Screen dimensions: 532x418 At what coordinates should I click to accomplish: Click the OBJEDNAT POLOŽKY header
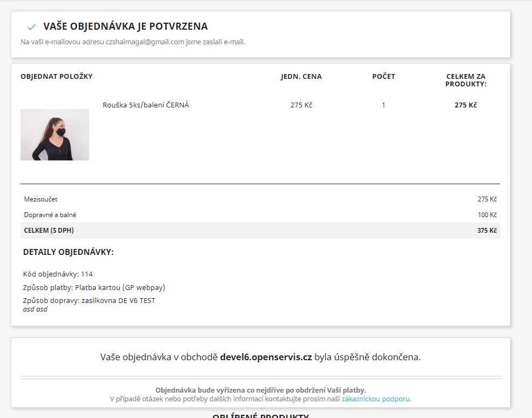(57, 77)
